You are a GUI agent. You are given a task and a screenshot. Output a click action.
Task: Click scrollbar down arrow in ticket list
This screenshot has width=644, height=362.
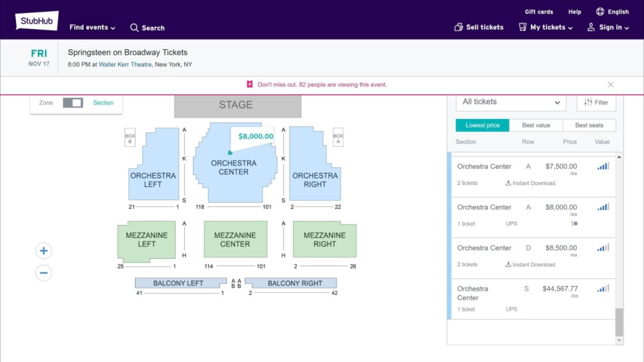[x=619, y=341]
